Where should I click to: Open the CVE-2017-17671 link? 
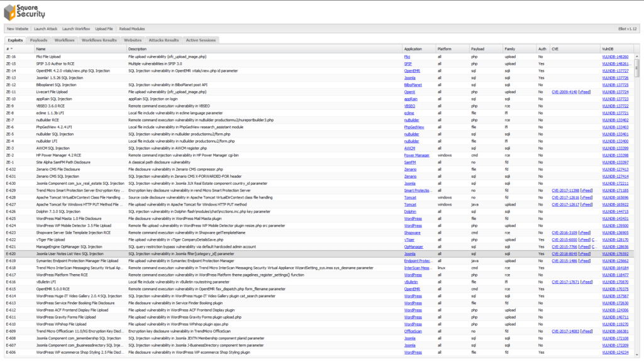click(x=565, y=282)
